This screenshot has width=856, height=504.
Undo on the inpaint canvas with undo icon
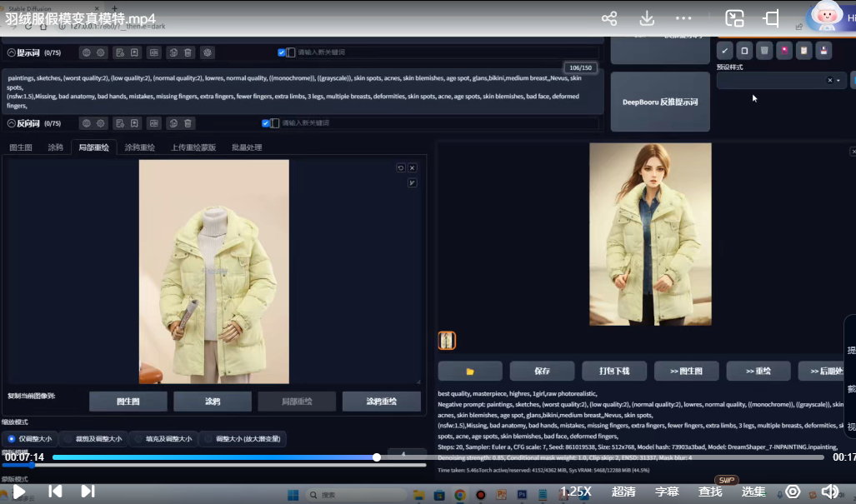401,168
